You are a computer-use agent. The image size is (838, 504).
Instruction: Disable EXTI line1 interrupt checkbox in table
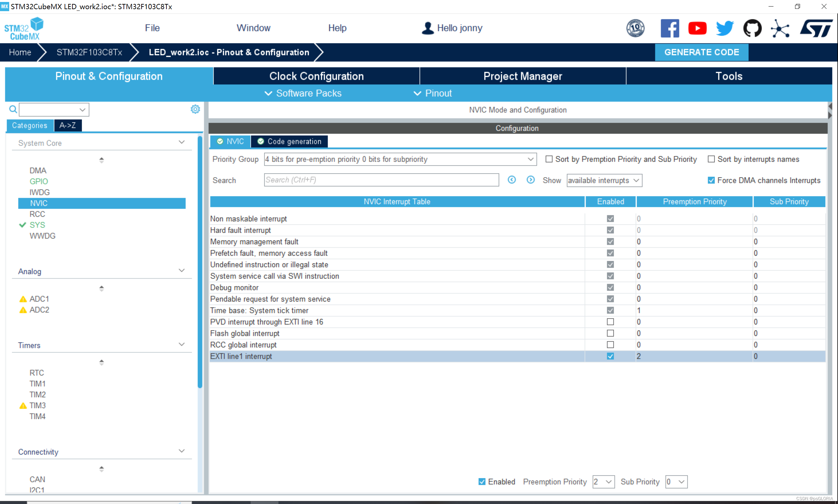(610, 356)
